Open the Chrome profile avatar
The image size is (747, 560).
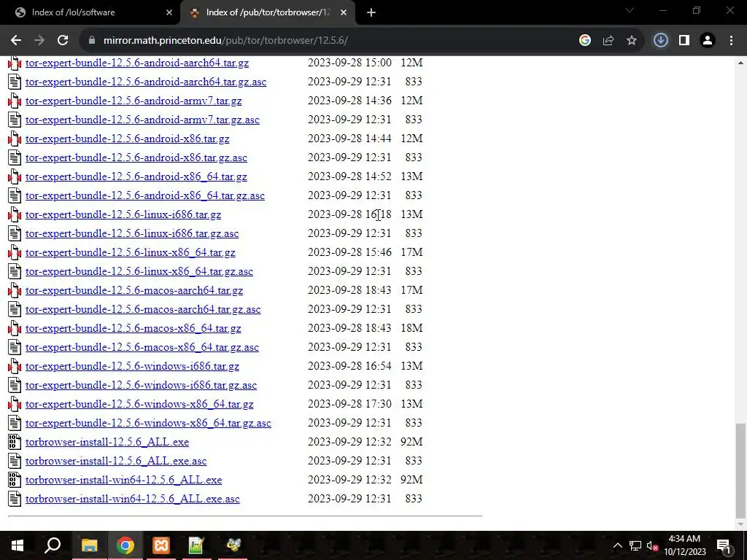pyautogui.click(x=708, y=41)
